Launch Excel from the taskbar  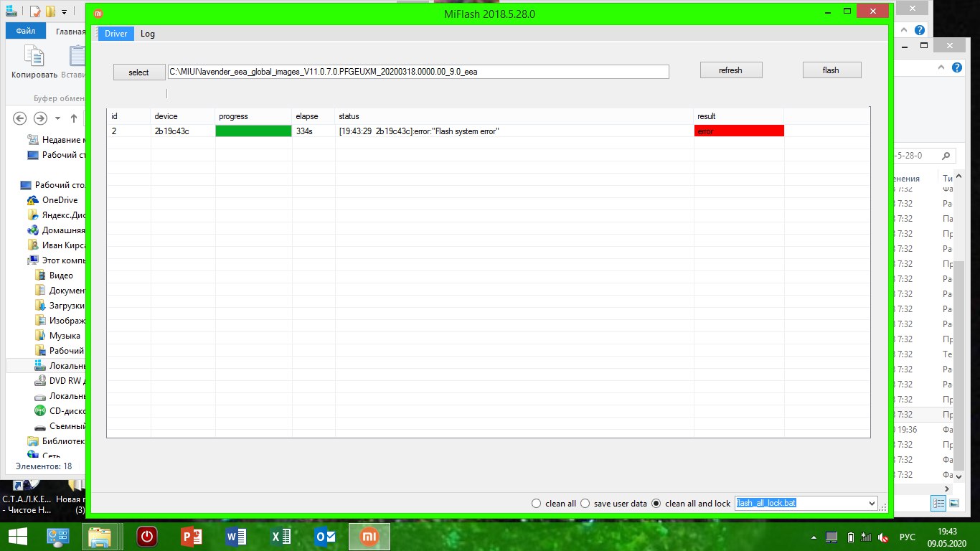click(x=281, y=537)
